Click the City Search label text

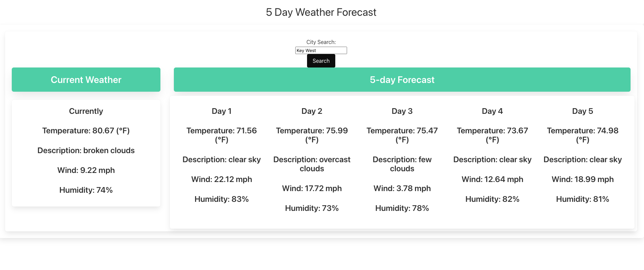pyautogui.click(x=320, y=42)
